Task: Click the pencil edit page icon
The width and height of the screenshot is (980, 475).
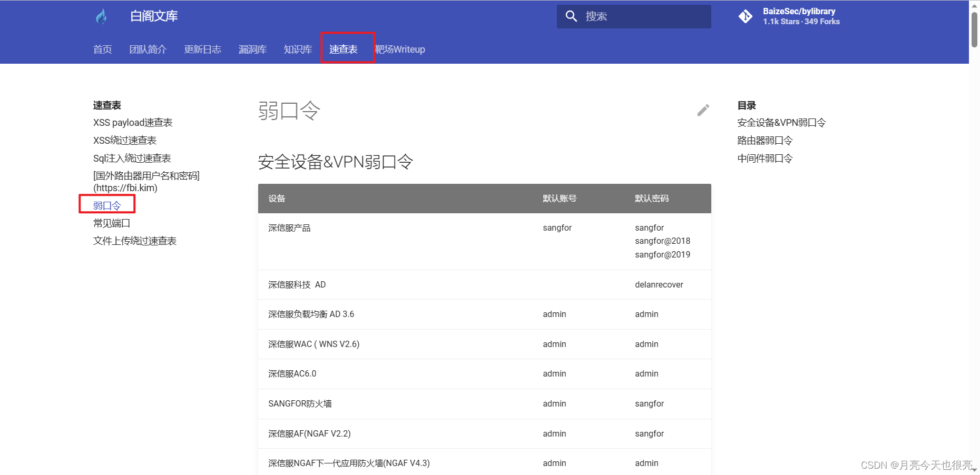Action: [703, 110]
